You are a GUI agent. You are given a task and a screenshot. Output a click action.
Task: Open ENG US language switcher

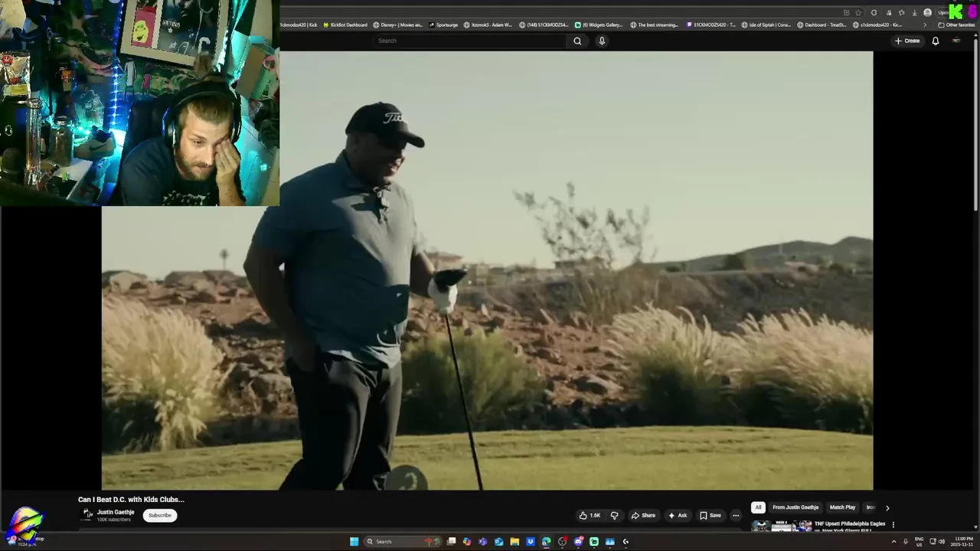tap(919, 542)
